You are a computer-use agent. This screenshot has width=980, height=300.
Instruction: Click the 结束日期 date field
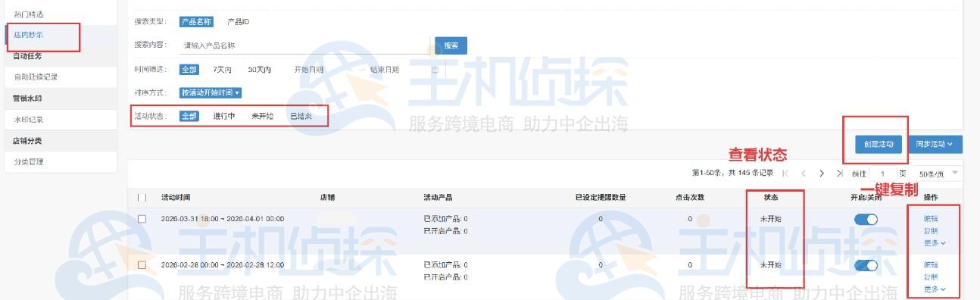tap(385, 70)
